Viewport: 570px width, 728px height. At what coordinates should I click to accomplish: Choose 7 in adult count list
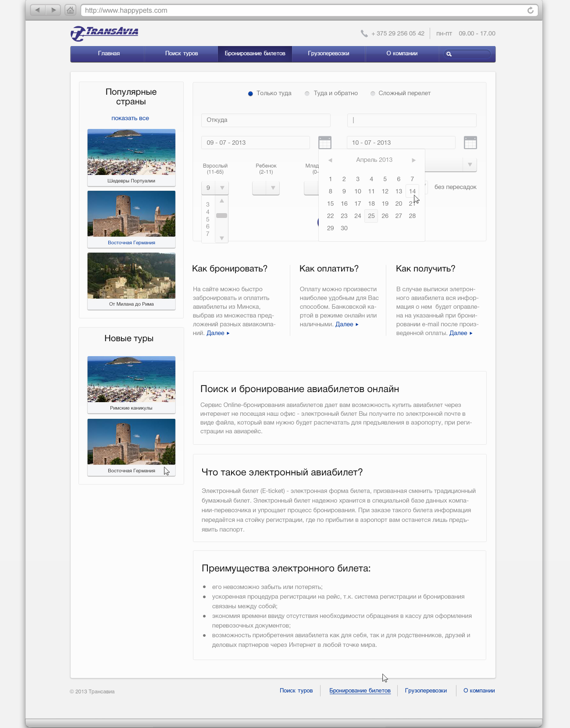coord(208,234)
